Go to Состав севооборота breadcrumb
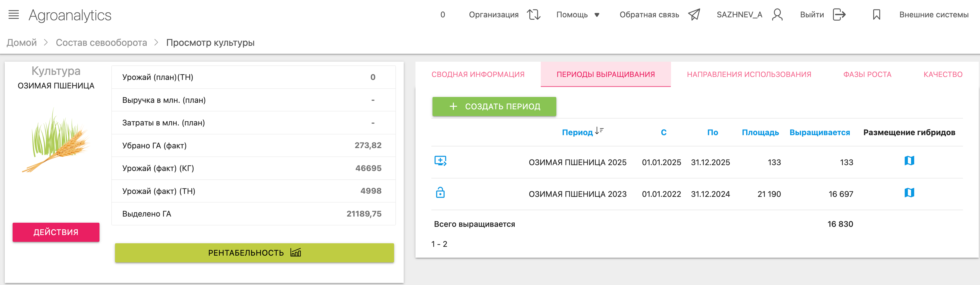 click(101, 43)
